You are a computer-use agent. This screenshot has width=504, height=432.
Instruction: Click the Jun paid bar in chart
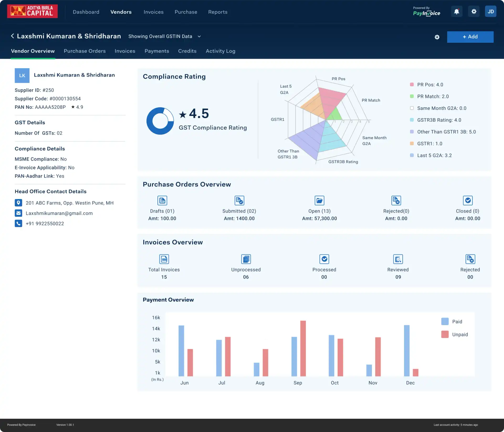click(x=181, y=351)
